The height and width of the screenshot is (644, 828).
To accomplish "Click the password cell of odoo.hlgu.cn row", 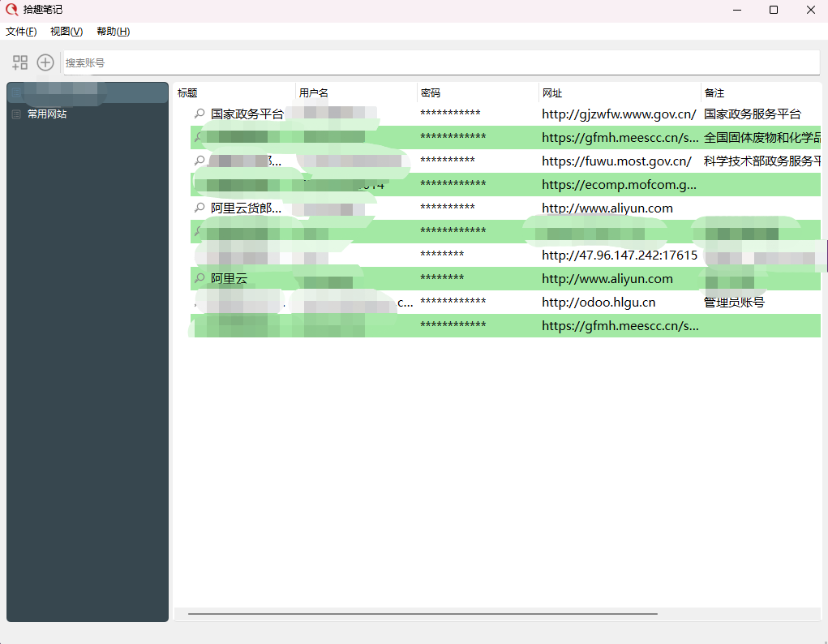I will [x=453, y=301].
